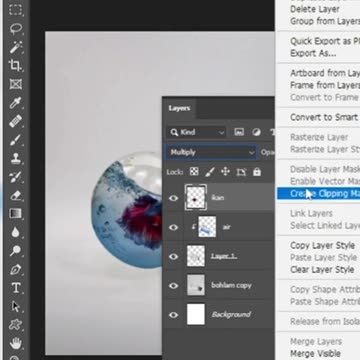Choose Copy Layer Style entry
This screenshot has width=360, height=360.
(322, 246)
